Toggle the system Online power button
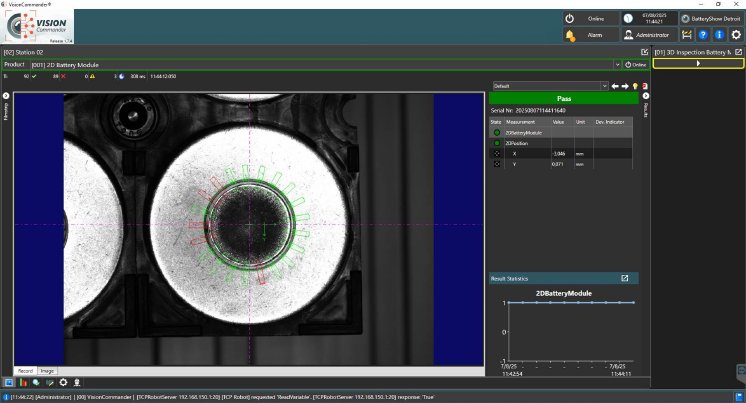 point(588,18)
